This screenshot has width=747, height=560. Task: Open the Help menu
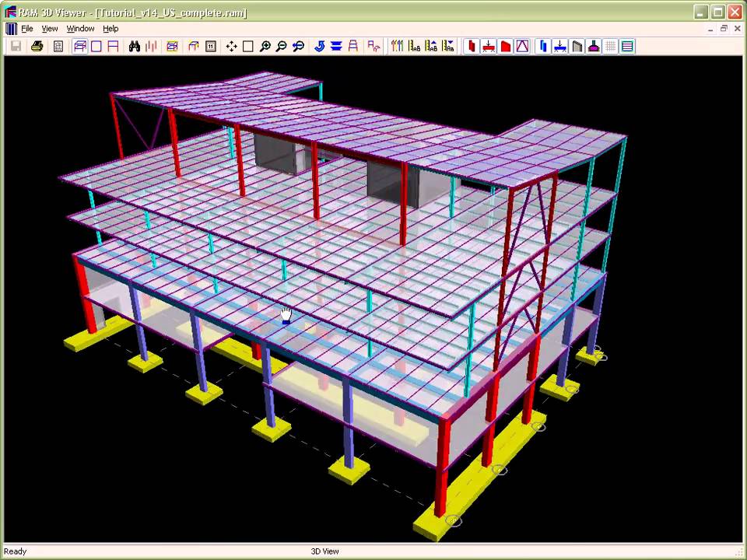coord(110,29)
